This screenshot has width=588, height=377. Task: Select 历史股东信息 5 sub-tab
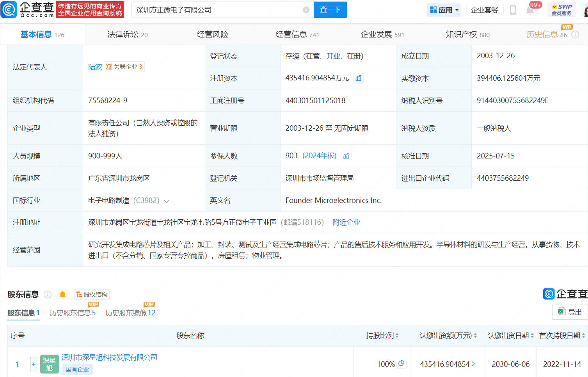pyautogui.click(x=73, y=313)
